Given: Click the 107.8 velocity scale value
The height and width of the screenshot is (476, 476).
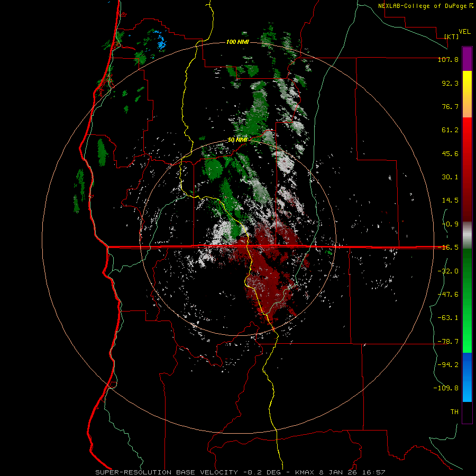Looking at the screenshot, I should point(448,59).
